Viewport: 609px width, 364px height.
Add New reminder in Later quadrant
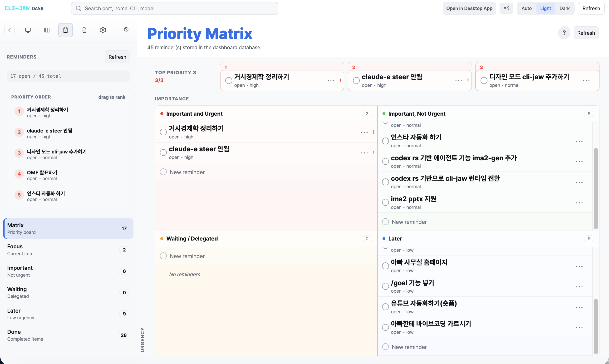coord(485,347)
